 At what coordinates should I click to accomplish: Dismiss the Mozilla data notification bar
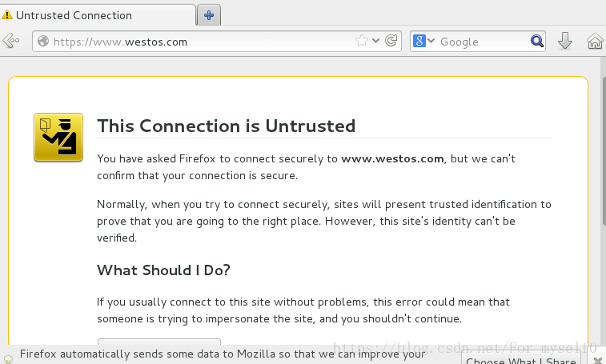(597, 360)
